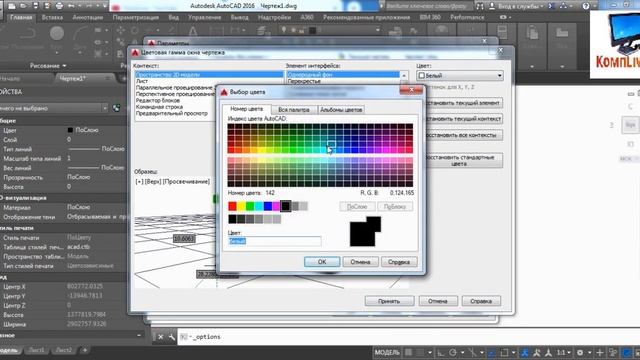Click the Help question mark icon in title bar
The image size is (640, 360).
click(586, 6)
